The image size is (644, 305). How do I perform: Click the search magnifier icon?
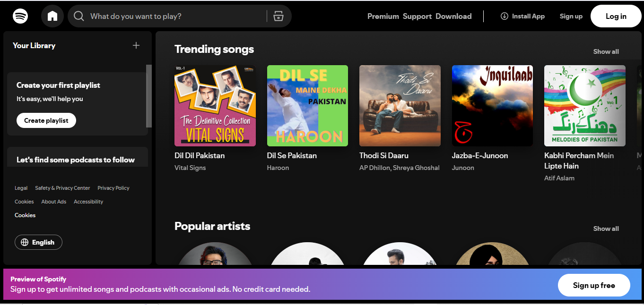point(79,17)
